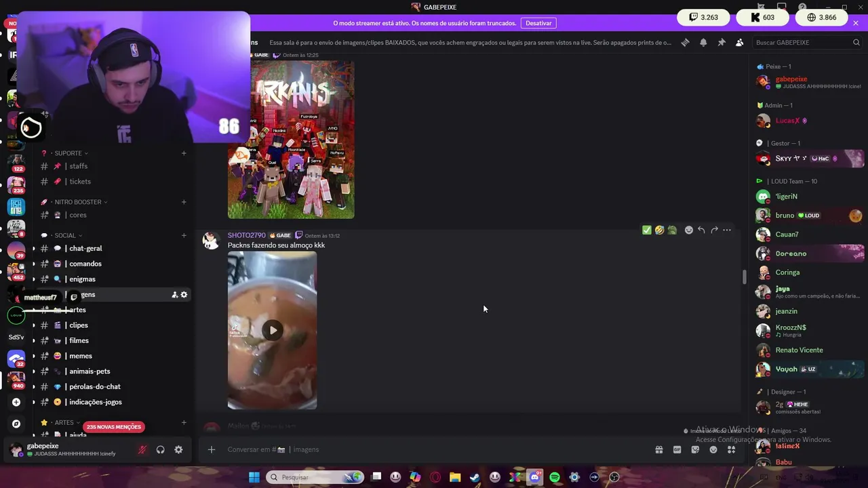Collapse the ARTES category
Image resolution: width=868 pixels, height=488 pixels.
click(x=64, y=422)
